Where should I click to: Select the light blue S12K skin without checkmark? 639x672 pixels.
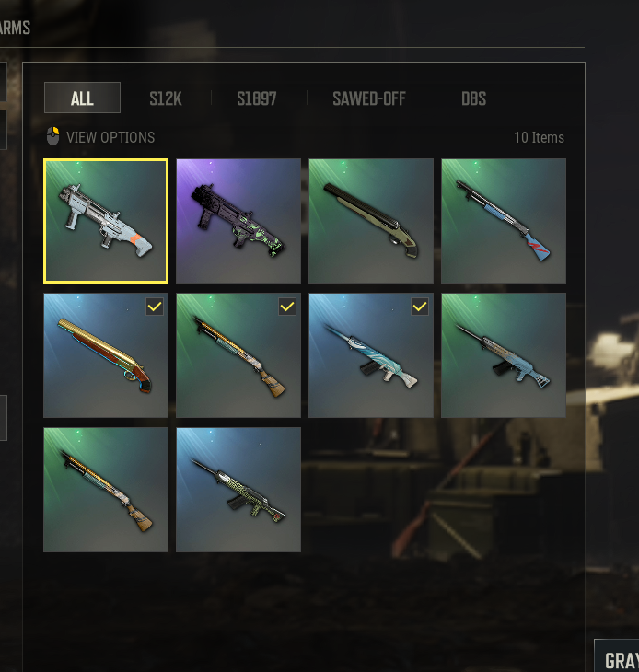504,355
